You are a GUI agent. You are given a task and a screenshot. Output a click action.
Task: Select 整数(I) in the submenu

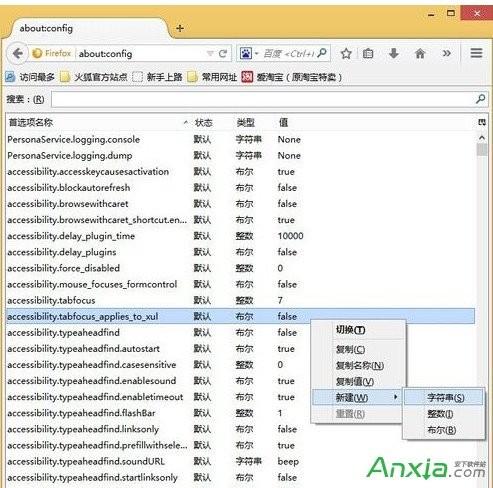click(444, 414)
